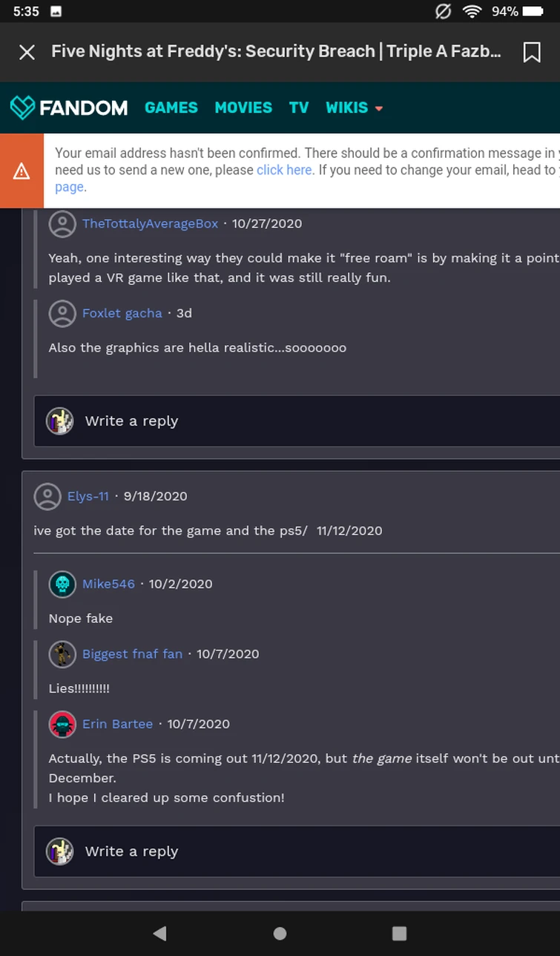Tap the orange warning triangle icon
This screenshot has height=956, width=560.
22,171
